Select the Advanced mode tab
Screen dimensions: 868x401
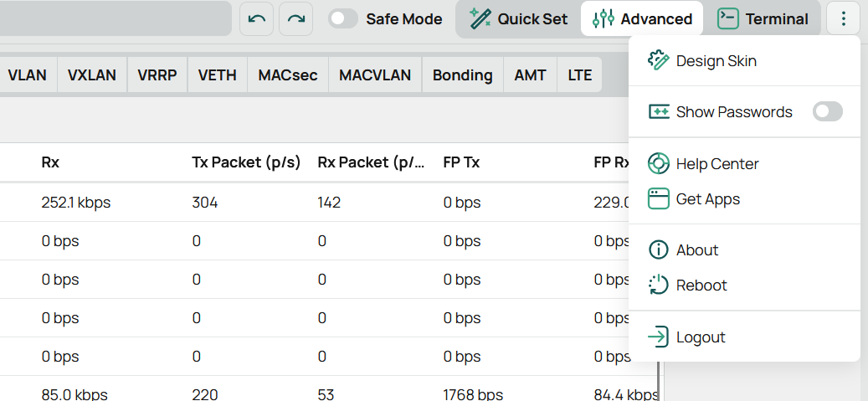[642, 18]
